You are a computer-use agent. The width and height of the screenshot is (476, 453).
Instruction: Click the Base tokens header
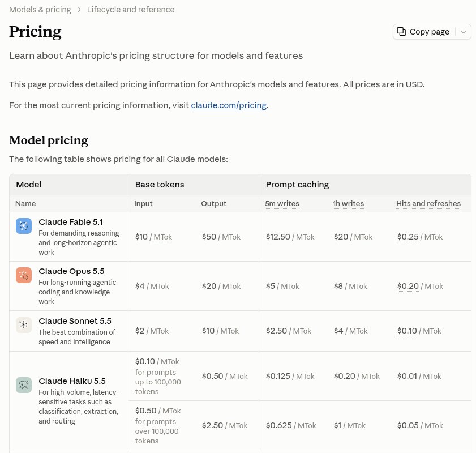pyautogui.click(x=160, y=185)
